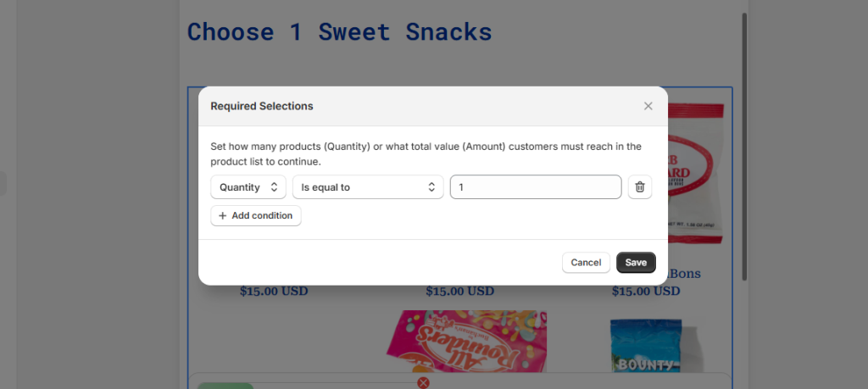Click the red-and-white candy bag image
The image size is (868, 389).
pos(697,169)
